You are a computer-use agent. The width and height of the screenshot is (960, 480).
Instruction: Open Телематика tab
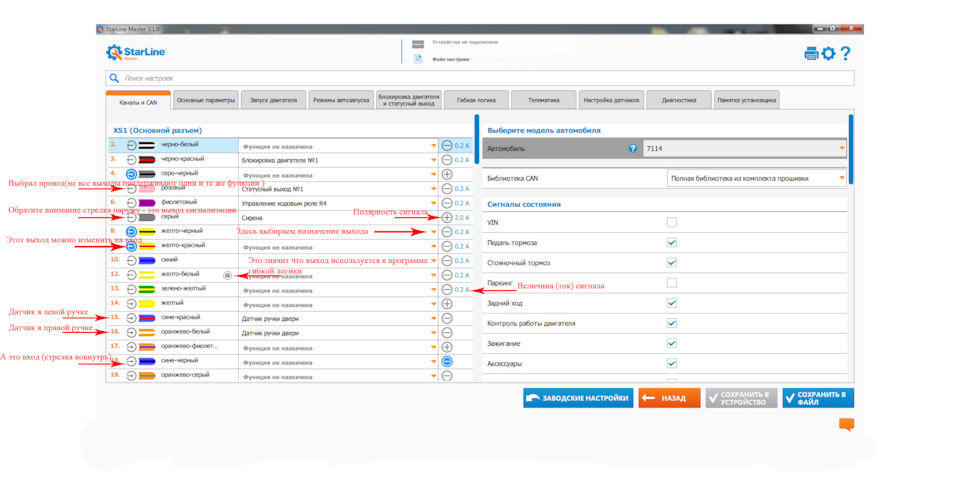544,100
